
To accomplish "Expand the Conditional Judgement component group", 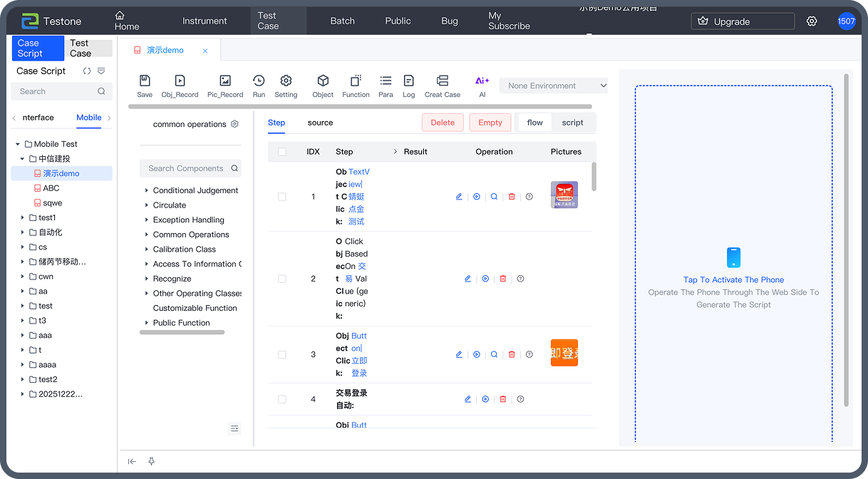I will pyautogui.click(x=147, y=190).
